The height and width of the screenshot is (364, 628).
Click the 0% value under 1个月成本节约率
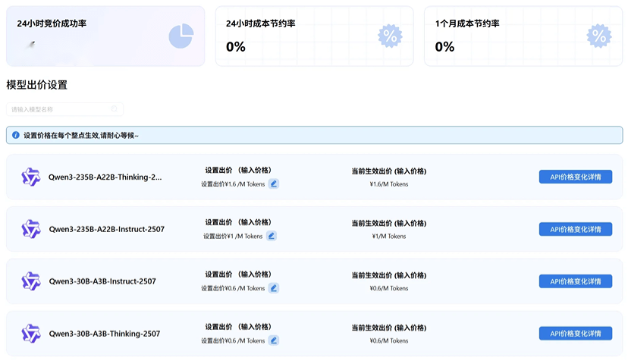[444, 47]
